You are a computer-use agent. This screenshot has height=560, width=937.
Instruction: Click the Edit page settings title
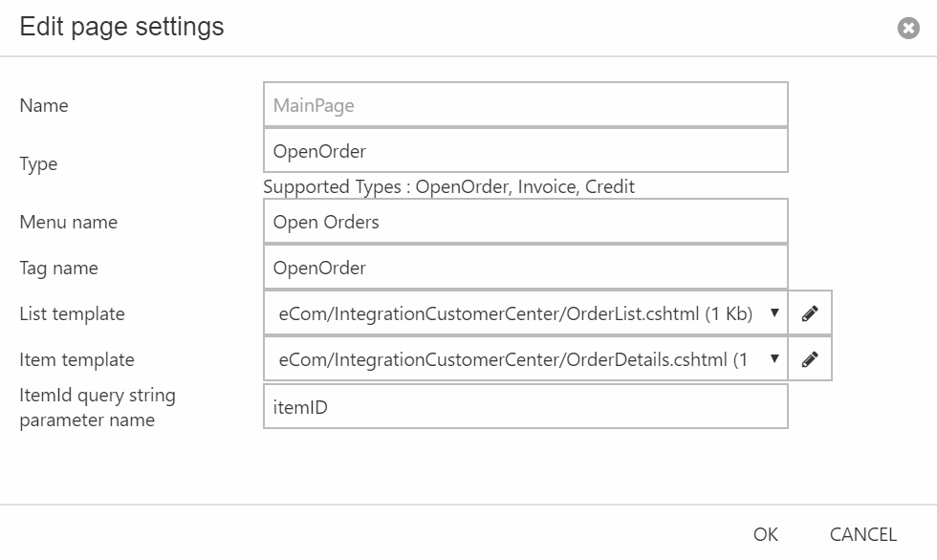click(x=121, y=27)
